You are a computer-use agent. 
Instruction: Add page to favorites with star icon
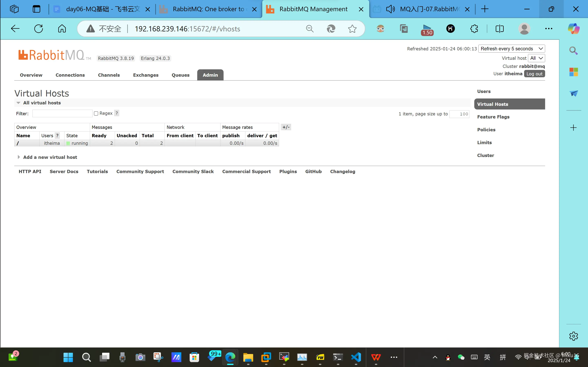coord(352,29)
